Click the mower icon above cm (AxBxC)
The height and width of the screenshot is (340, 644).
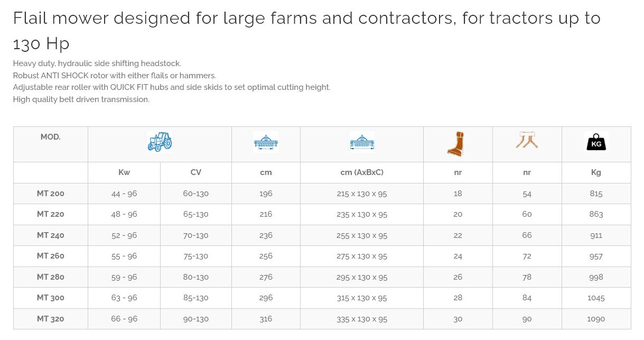point(362,142)
